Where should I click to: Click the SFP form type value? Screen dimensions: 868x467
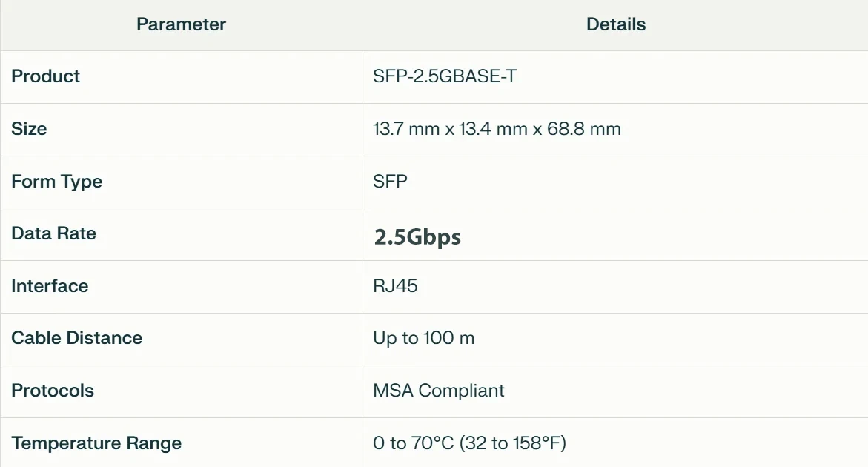tap(391, 182)
